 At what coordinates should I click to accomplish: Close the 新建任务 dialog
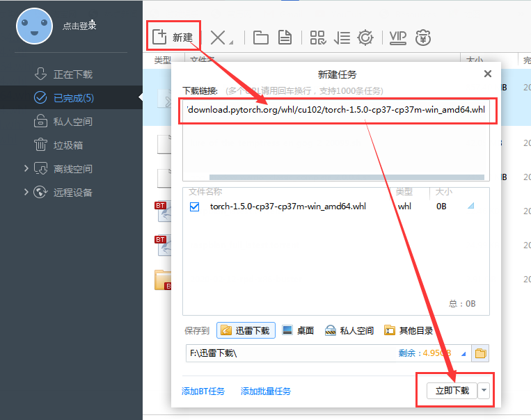pyautogui.click(x=488, y=74)
